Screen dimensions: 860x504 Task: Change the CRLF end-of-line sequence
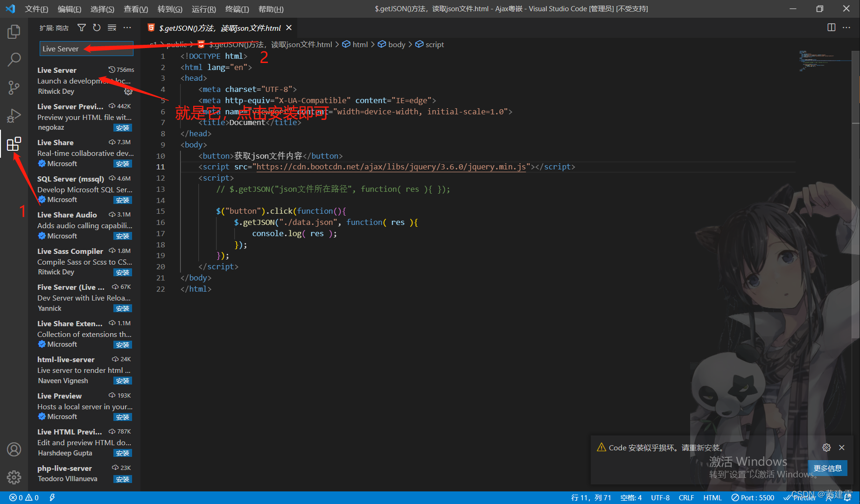(x=686, y=497)
